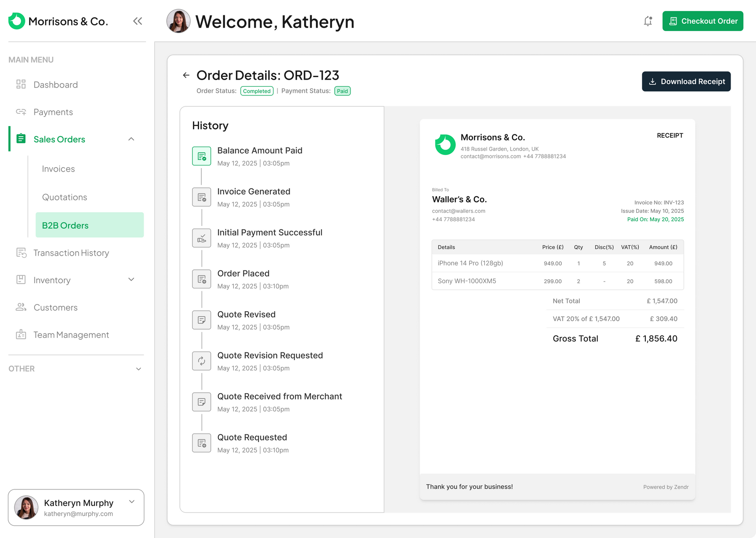Click the Inventory box icon
The image size is (756, 538).
[x=21, y=280]
